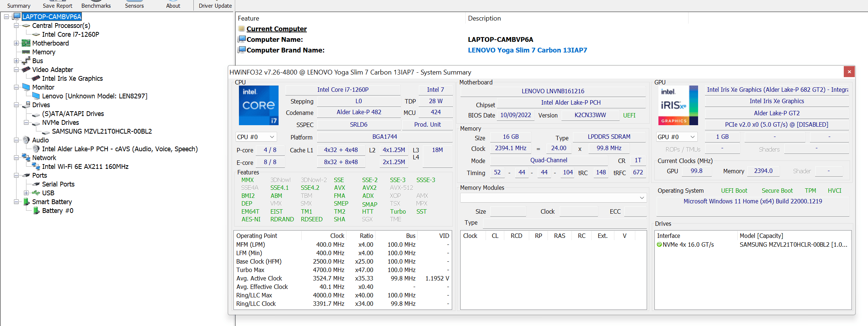Click the Turbo Max operating point row
This screenshot has width=868, height=326.
coord(342,270)
